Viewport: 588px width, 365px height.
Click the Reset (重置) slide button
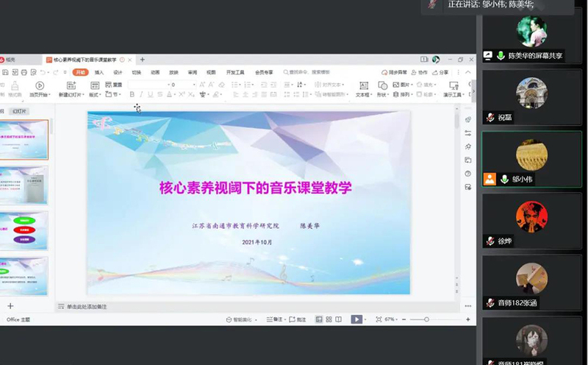click(x=114, y=85)
